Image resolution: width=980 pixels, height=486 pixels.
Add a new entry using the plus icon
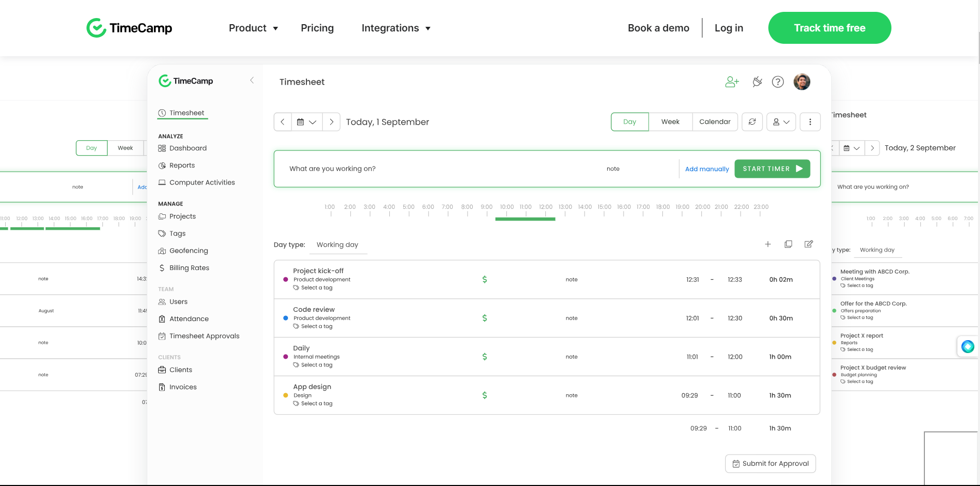pos(768,244)
